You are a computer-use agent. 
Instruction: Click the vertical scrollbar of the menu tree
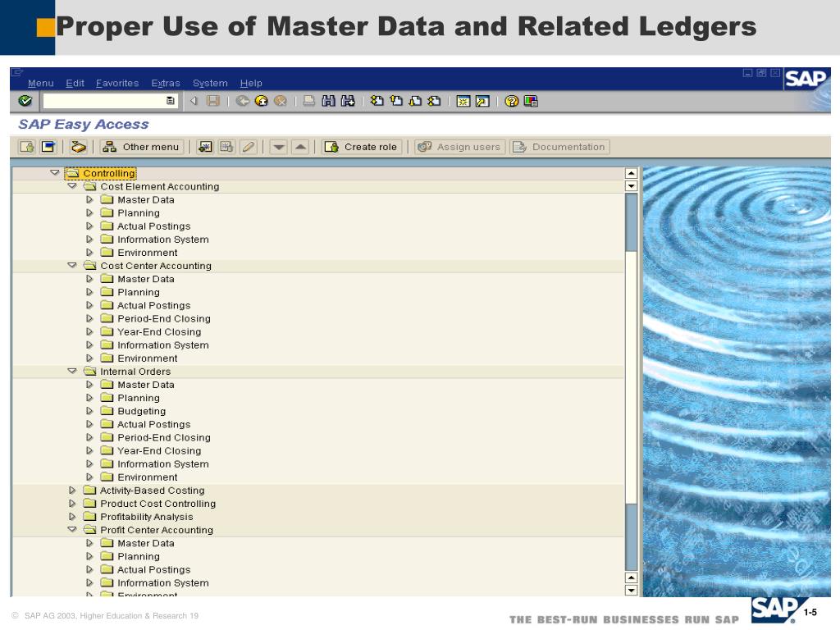[x=631, y=381]
